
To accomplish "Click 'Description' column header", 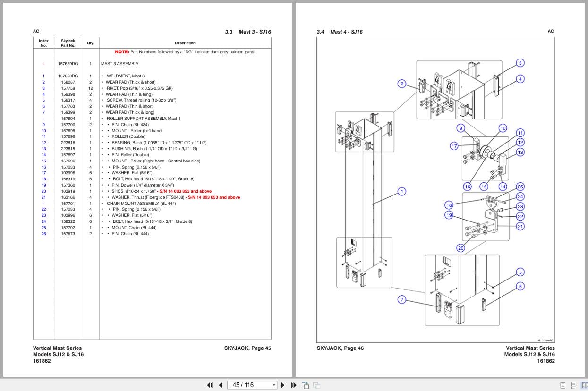I will pyautogui.click(x=185, y=43).
